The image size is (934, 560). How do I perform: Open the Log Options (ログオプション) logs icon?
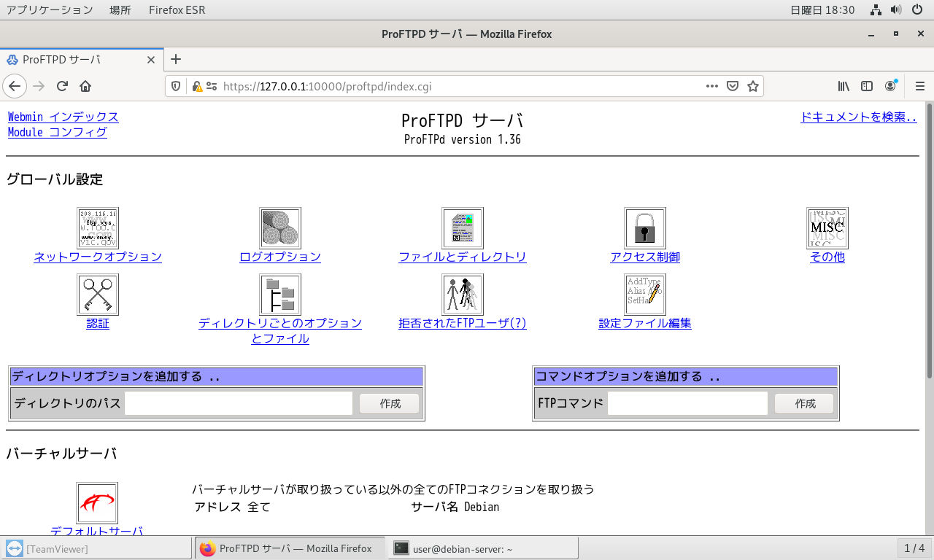pos(280,228)
